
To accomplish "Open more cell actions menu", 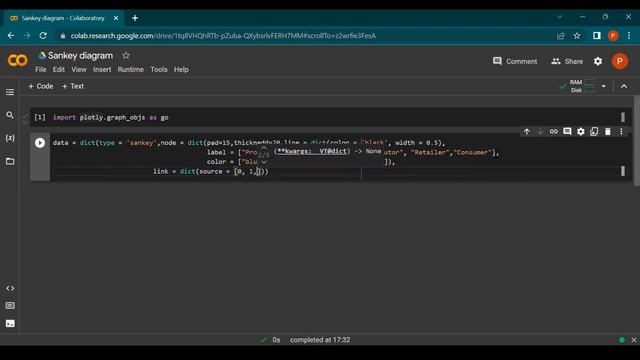I will tap(621, 131).
